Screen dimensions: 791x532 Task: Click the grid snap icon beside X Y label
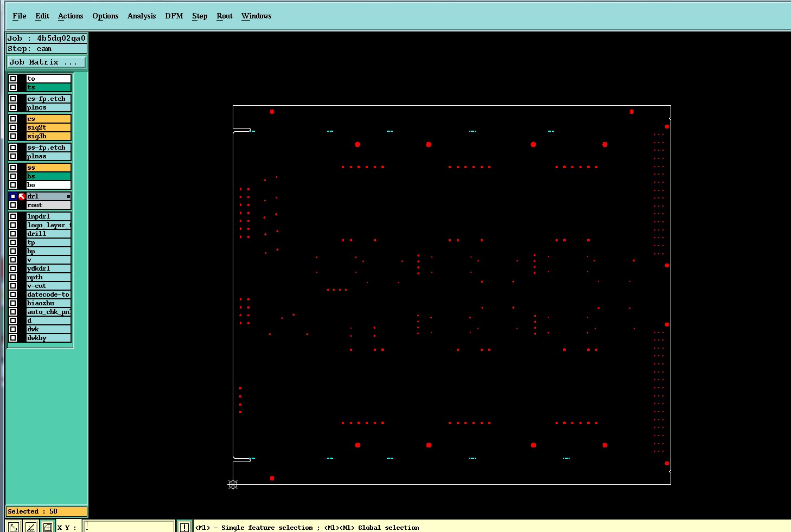point(48,527)
